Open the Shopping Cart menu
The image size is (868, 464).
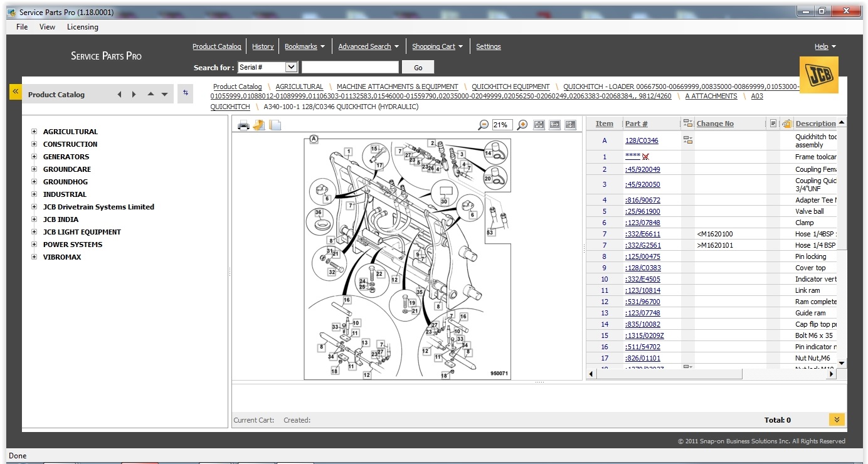(438, 46)
